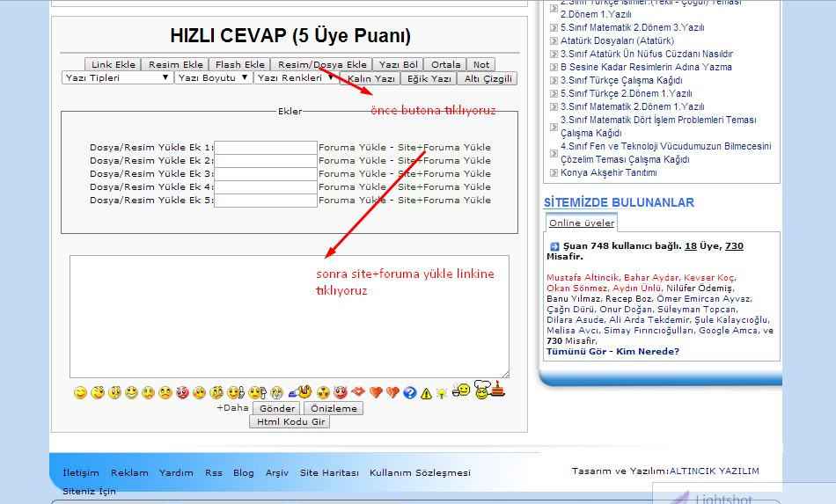Image resolution: width=836 pixels, height=504 pixels.
Task: Open the Yazı Boyutu size dropdown
Action: point(212,78)
